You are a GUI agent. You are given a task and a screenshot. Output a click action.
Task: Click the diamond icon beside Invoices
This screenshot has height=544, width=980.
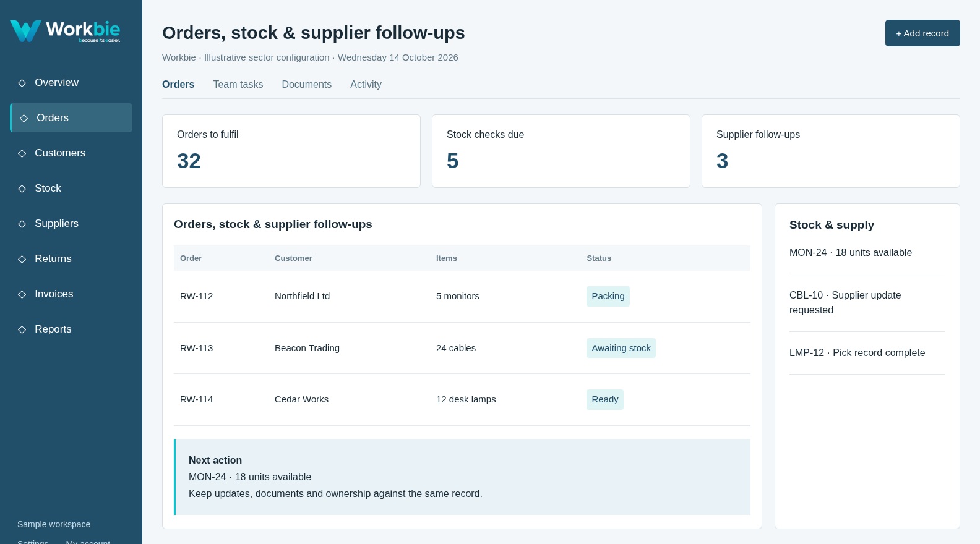(x=22, y=294)
